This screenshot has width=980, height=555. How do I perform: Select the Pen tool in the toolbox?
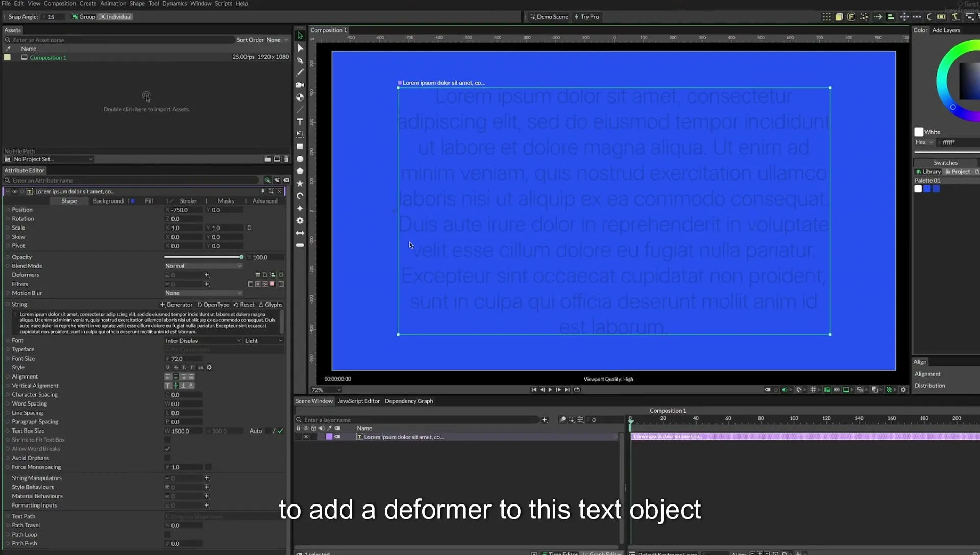click(x=300, y=60)
